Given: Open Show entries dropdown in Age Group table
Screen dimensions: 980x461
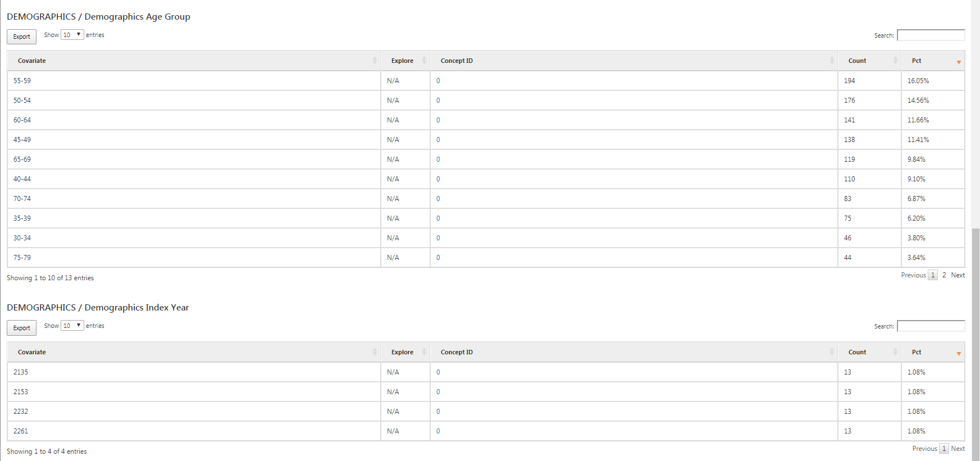Looking at the screenshot, I should [72, 35].
